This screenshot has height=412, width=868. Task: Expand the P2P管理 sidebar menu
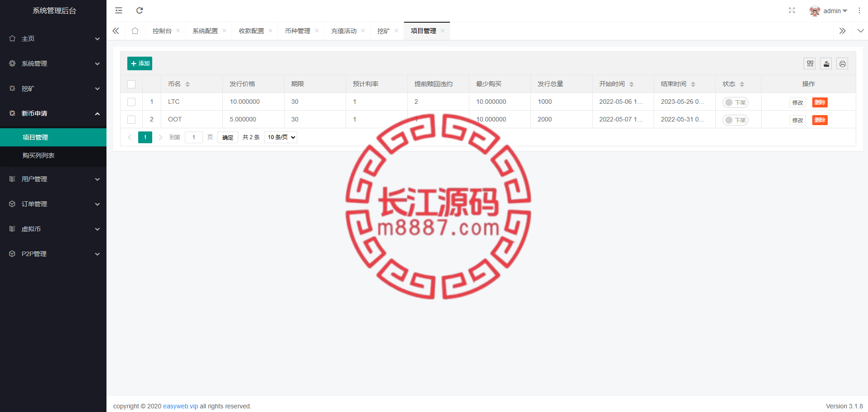coord(53,254)
